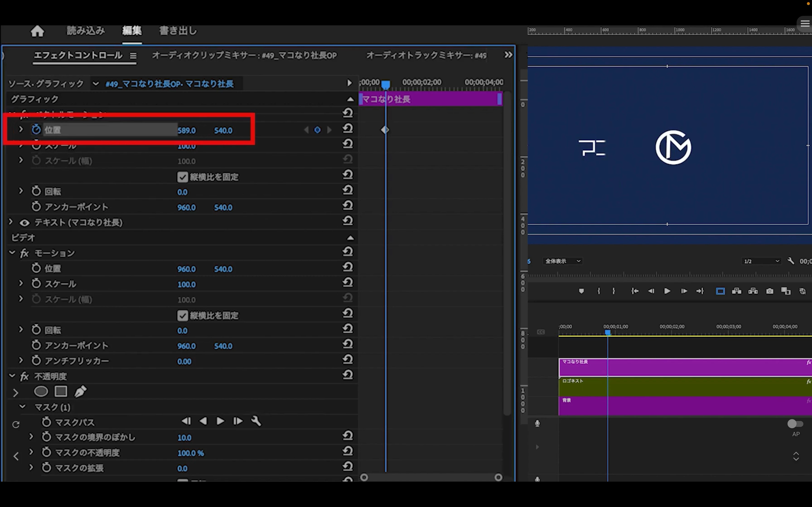Select the ellipse mask tool under 不透明度

pos(41,391)
